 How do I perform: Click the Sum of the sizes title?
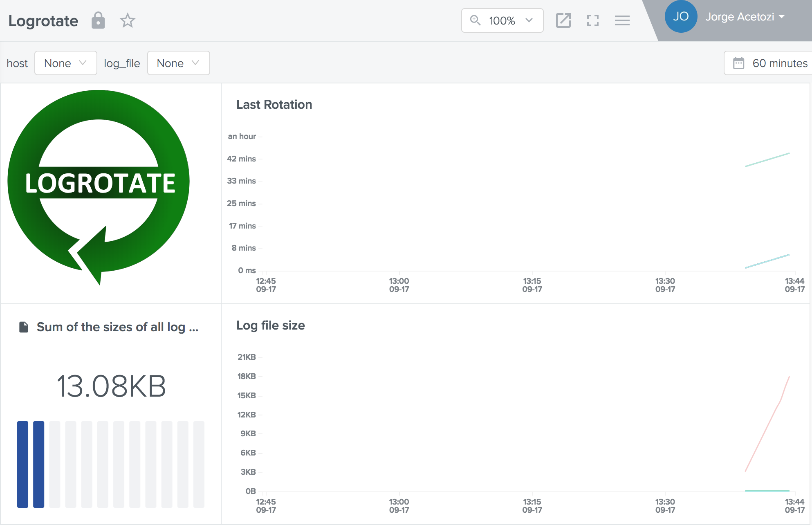tap(117, 327)
